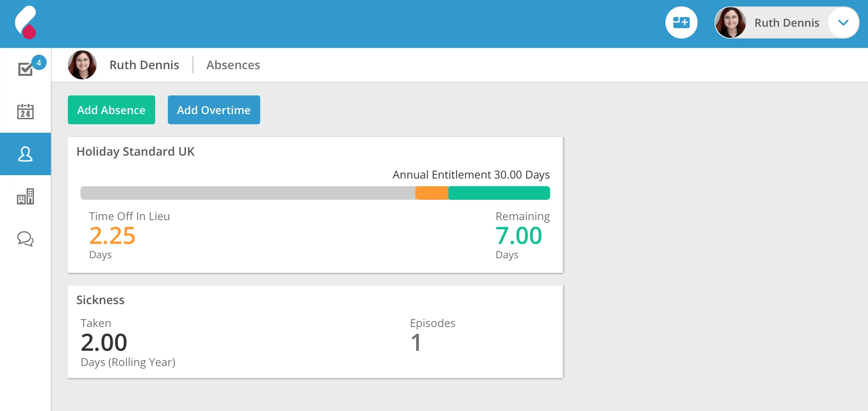Open the calendar sidebar icon
Screen dimensions: 868x411
click(25, 112)
